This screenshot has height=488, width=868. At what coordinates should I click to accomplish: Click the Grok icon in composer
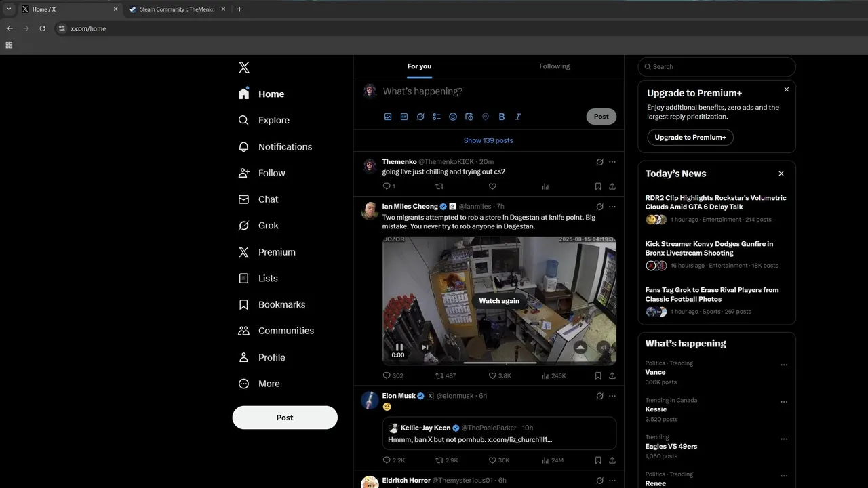coord(420,117)
